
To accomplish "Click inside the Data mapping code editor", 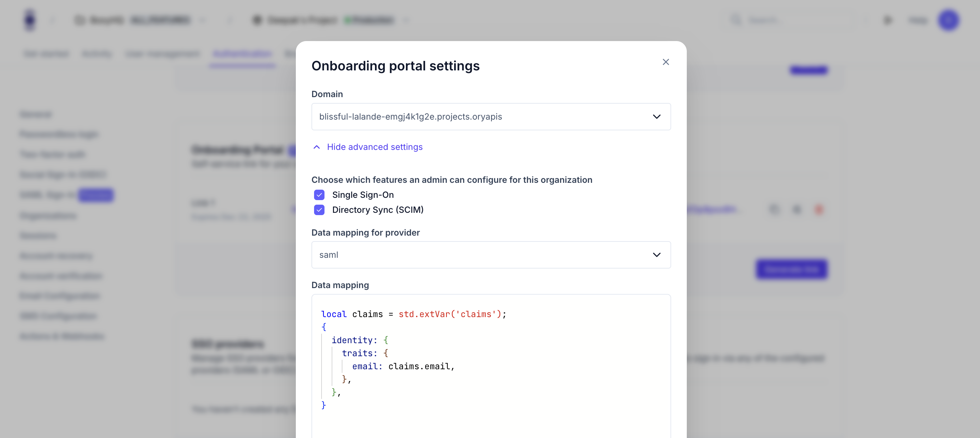I will click(x=491, y=361).
